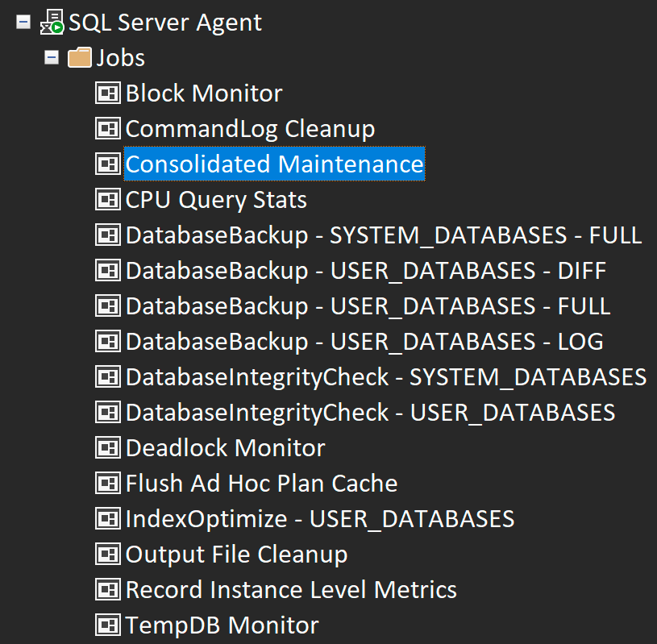Select DatabaseBackup - USER_DATABASES - DIFF job

(366, 271)
